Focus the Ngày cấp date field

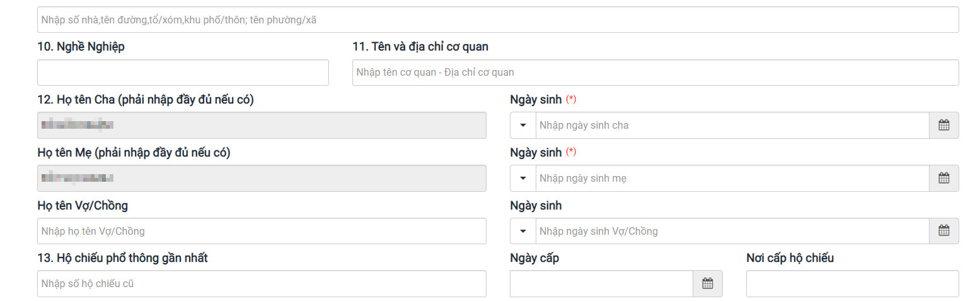click(601, 283)
